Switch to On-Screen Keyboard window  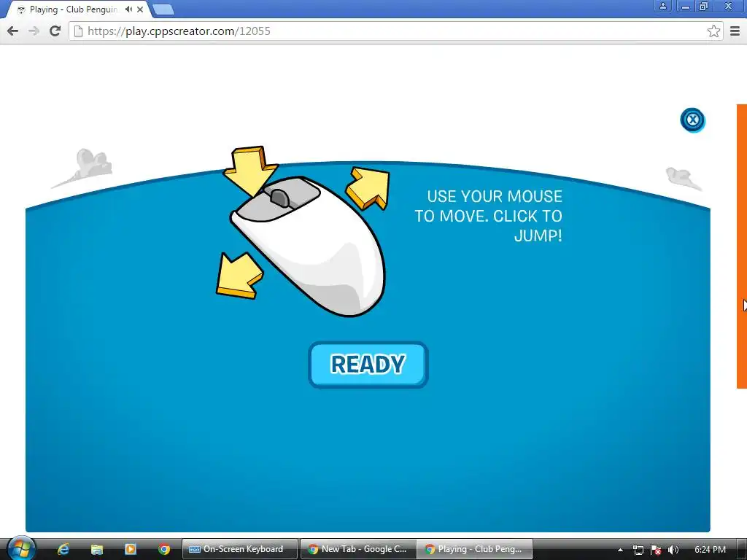(240, 549)
